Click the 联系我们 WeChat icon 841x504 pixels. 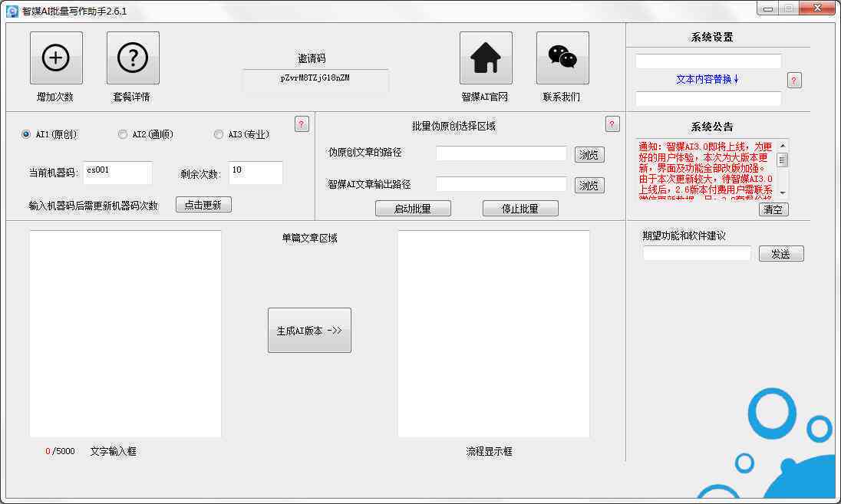tap(562, 57)
